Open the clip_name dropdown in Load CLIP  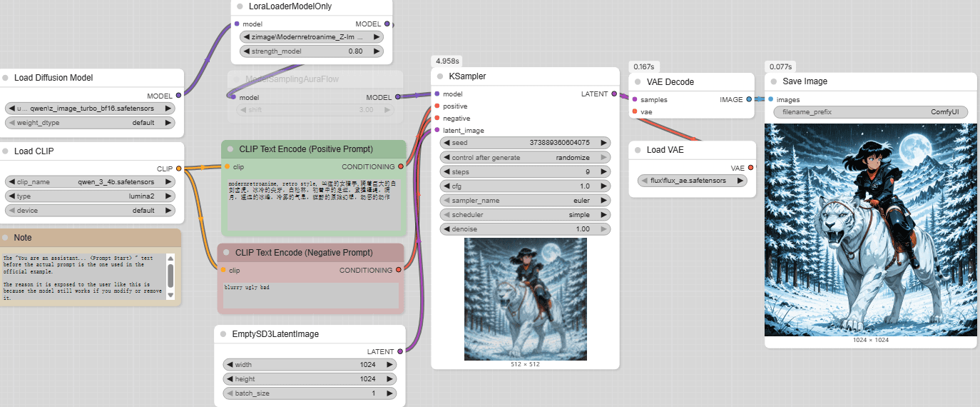[89, 181]
